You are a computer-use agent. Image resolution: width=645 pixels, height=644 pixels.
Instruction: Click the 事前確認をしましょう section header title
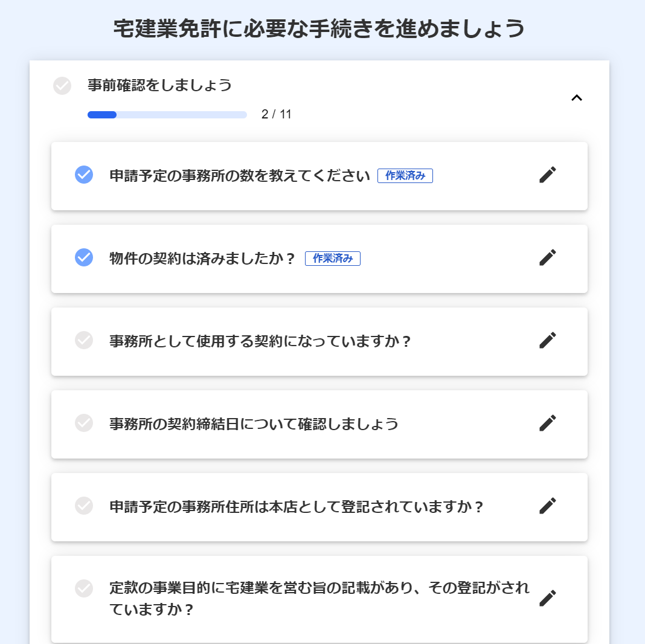click(159, 85)
